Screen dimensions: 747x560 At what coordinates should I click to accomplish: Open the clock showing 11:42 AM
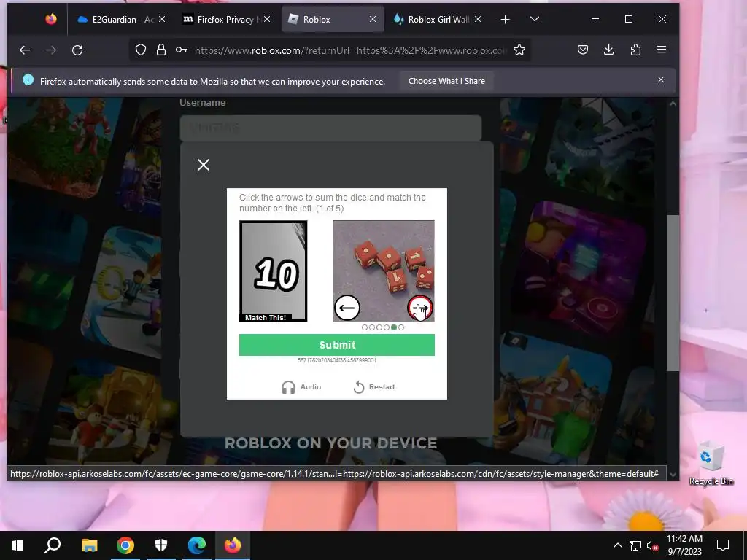(684, 545)
